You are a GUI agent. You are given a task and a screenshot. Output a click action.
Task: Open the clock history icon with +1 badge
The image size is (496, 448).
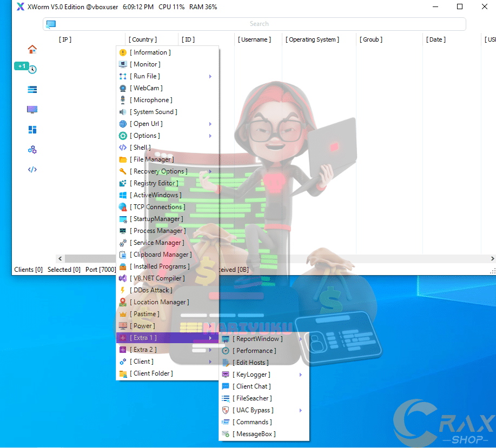pos(32,69)
